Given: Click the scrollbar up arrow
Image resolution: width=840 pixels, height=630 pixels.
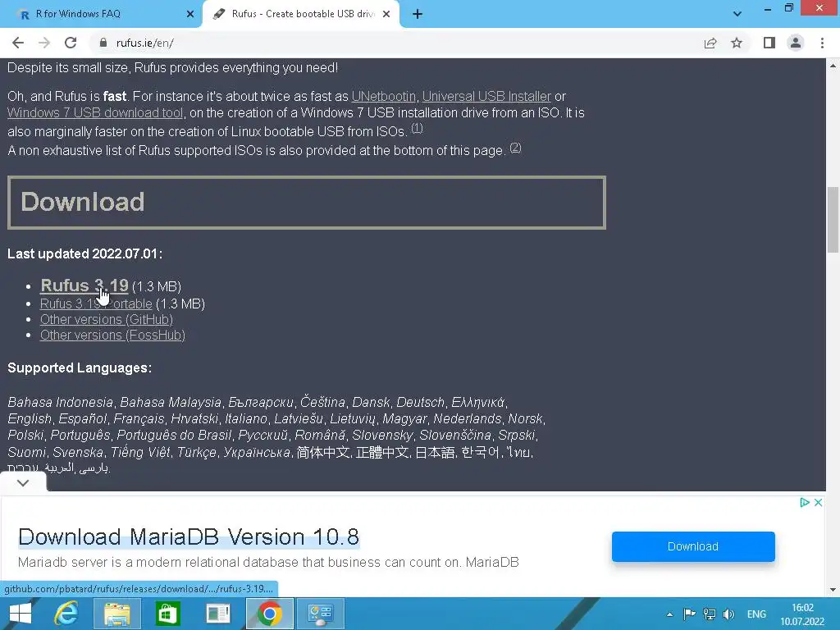Looking at the screenshot, I should coord(833,66).
